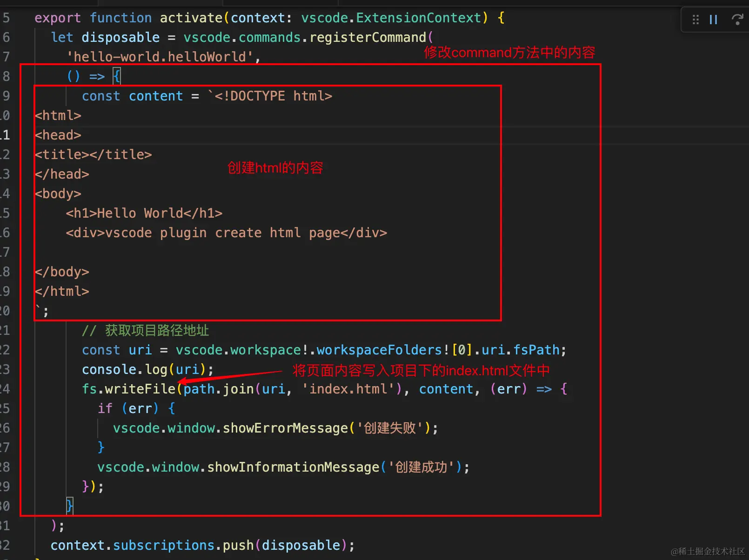Grab the debug toolbar drag handle
This screenshot has height=560, width=749.
[x=695, y=20]
